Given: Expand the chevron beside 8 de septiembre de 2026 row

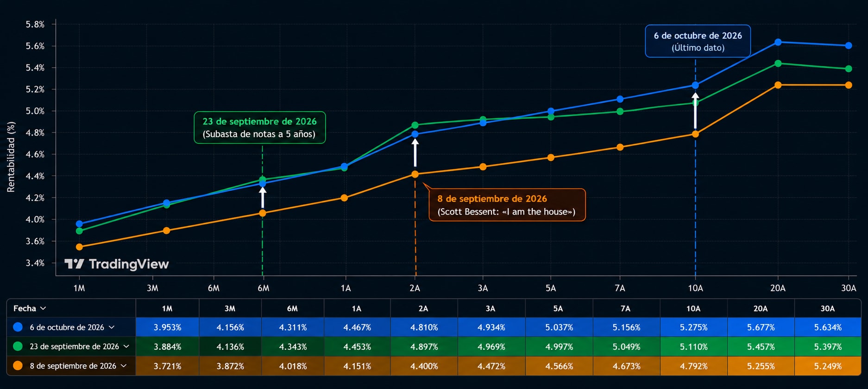Looking at the screenshot, I should 124,366.
